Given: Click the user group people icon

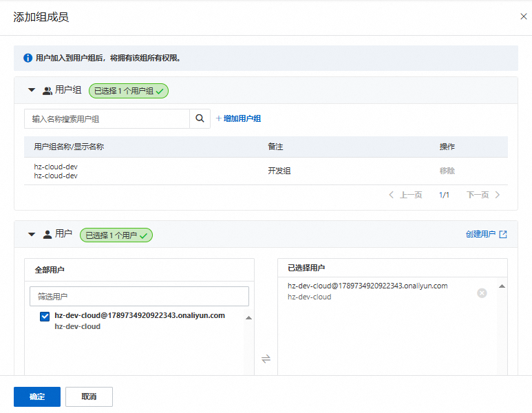Looking at the screenshot, I should click(47, 91).
